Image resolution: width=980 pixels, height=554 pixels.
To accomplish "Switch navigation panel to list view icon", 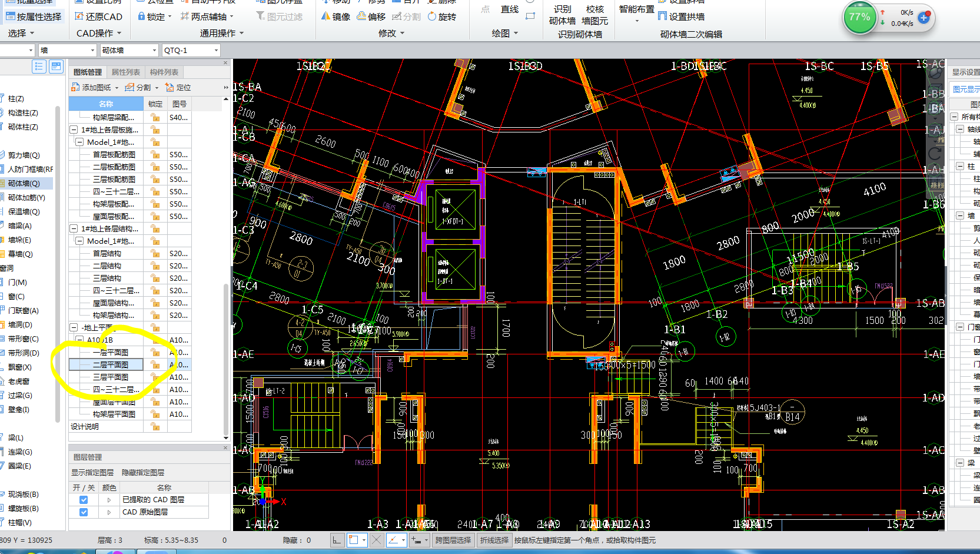I will click(x=39, y=67).
